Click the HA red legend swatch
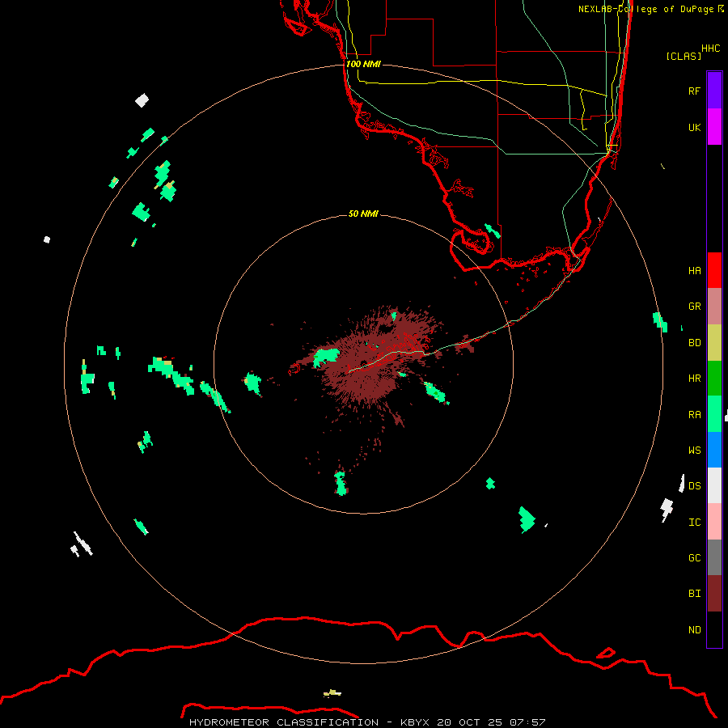Image resolution: width=728 pixels, height=728 pixels. tap(714, 270)
